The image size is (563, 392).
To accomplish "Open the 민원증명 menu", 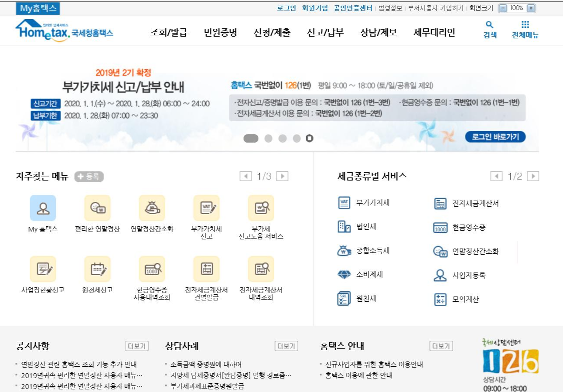I will click(x=220, y=32).
